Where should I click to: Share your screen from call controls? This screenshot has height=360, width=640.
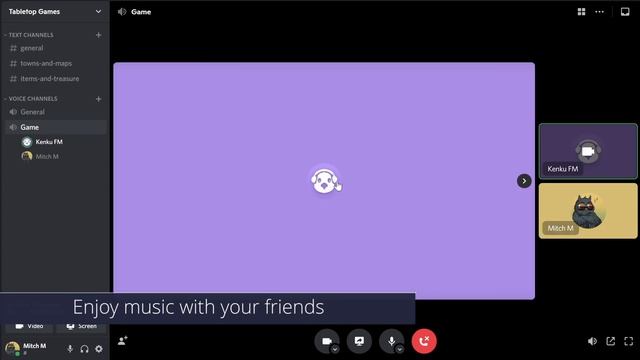(359, 341)
